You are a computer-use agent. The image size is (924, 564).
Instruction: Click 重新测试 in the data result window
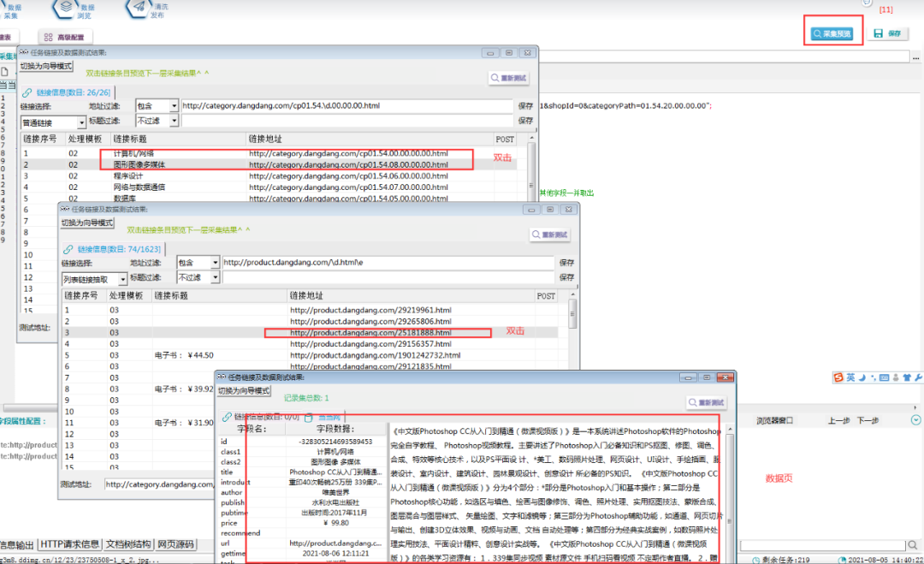[x=707, y=402]
